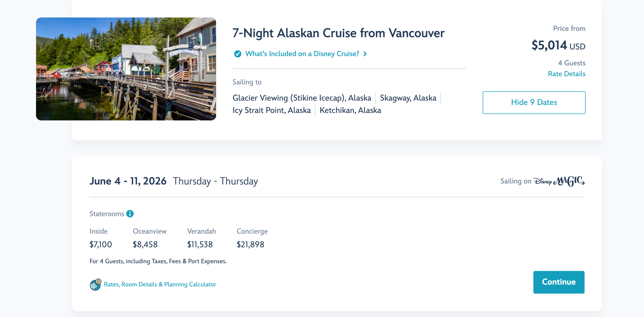The width and height of the screenshot is (644, 317).
Task: Click the Alaskan cruise boardwalk photo
Action: [126, 69]
